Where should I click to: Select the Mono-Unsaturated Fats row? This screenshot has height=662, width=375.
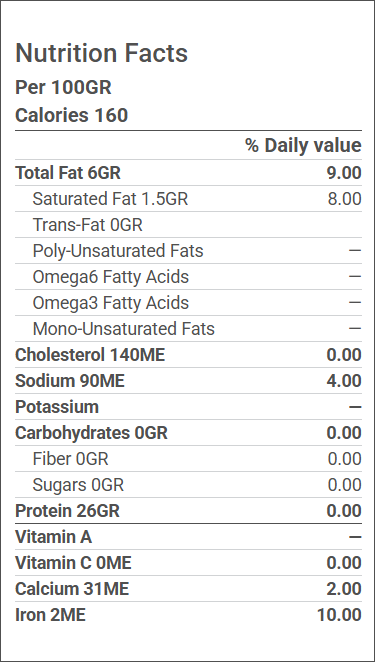[x=188, y=329]
